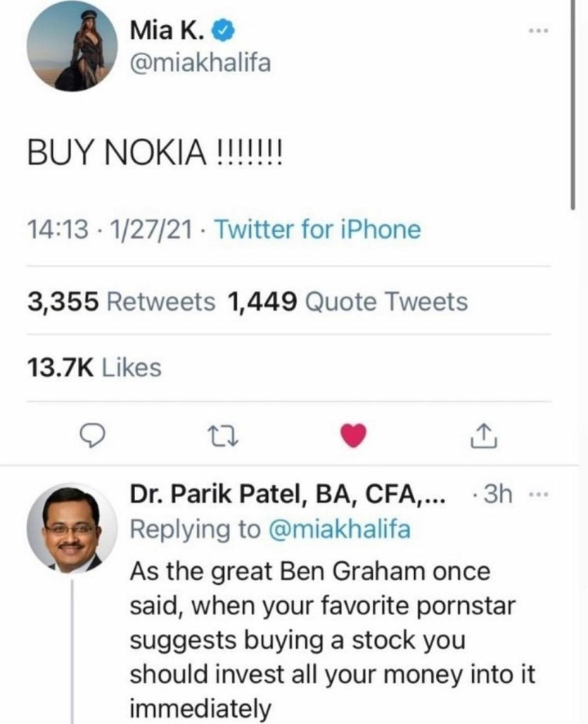Open Dr. Parik Patel's profile avatar
This screenshot has width=588, height=724.
click(x=72, y=529)
